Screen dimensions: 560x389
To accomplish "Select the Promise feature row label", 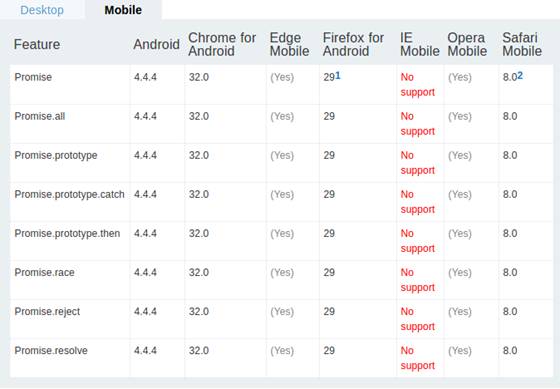I will [x=33, y=77].
